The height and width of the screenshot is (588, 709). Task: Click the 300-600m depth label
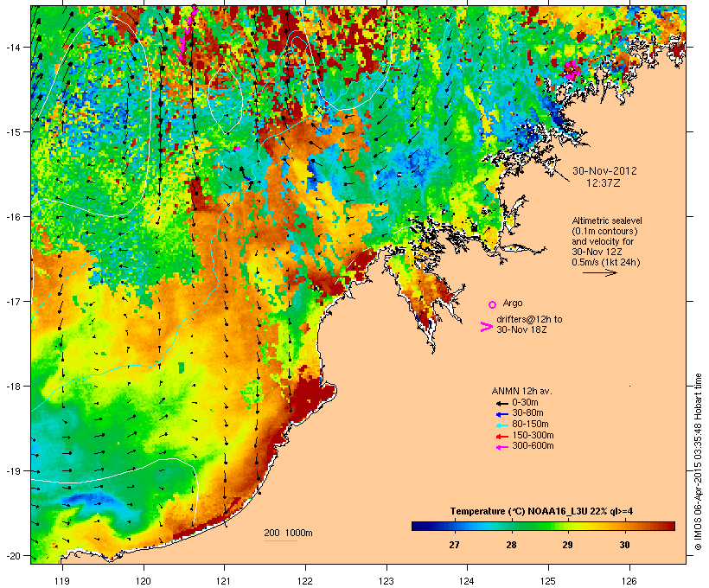point(533,446)
